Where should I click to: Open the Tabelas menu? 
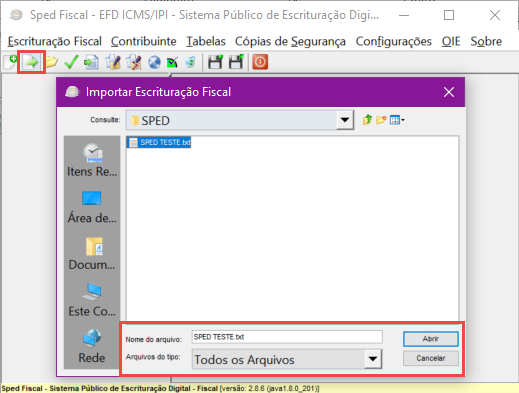tap(206, 41)
